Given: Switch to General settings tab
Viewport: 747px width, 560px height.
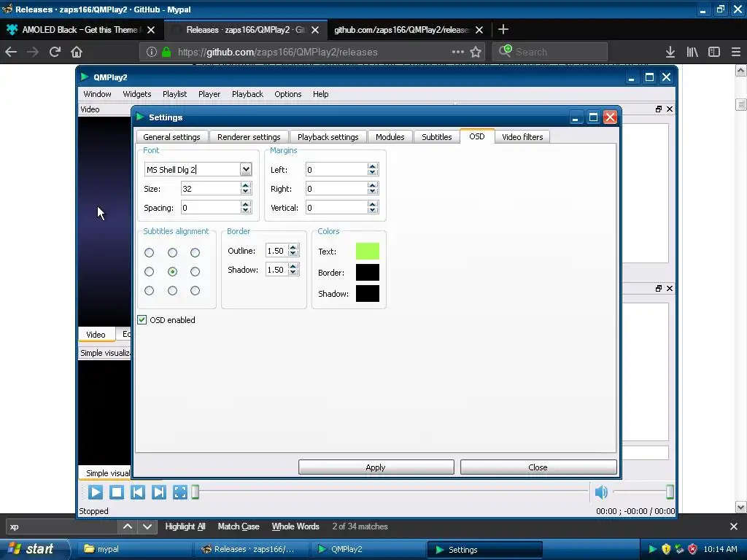Looking at the screenshot, I should [171, 137].
